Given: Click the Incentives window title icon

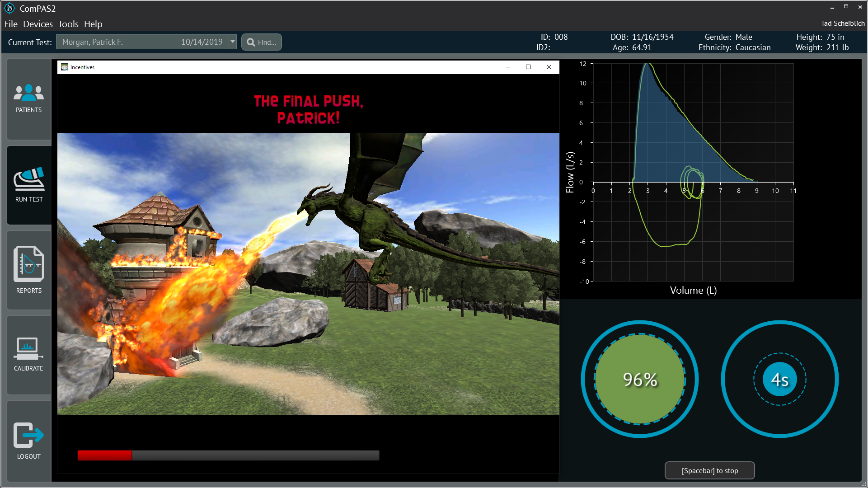Looking at the screenshot, I should 65,67.
